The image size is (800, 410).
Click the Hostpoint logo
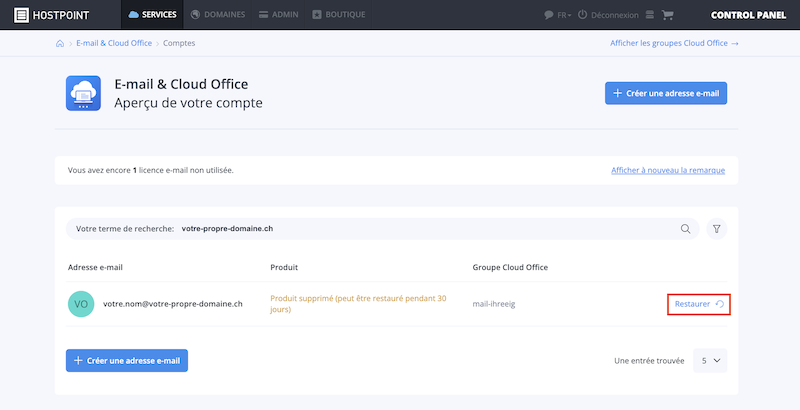pos(51,15)
